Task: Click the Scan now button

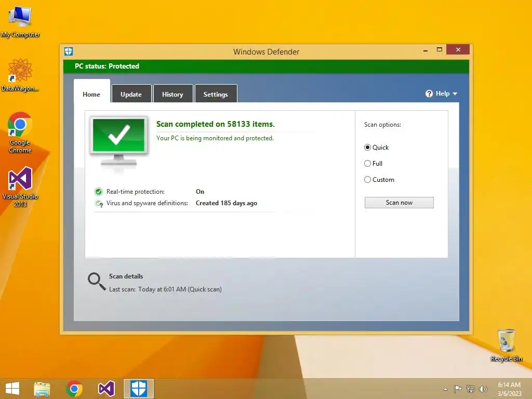Action: tap(399, 203)
